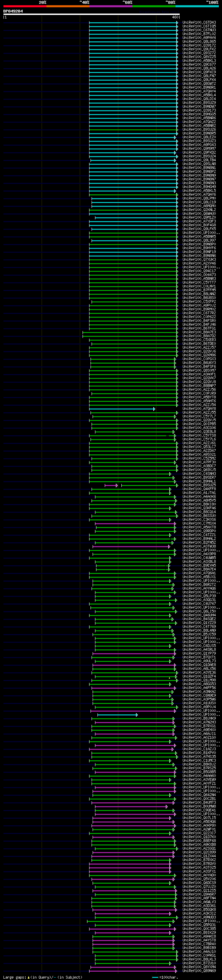Screen dimensions: 222x980
Task: Select UniRef100_A3T025 label
Action: [199, 867]
